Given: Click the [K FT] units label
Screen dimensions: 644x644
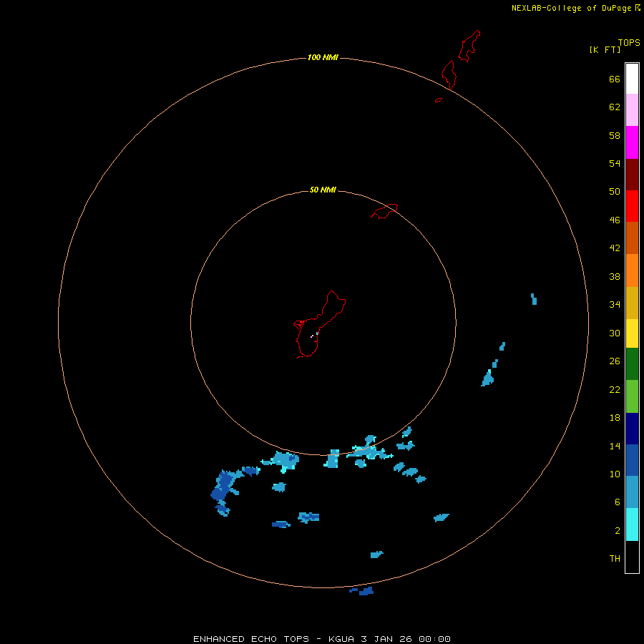Looking at the screenshot, I should 605,49.
